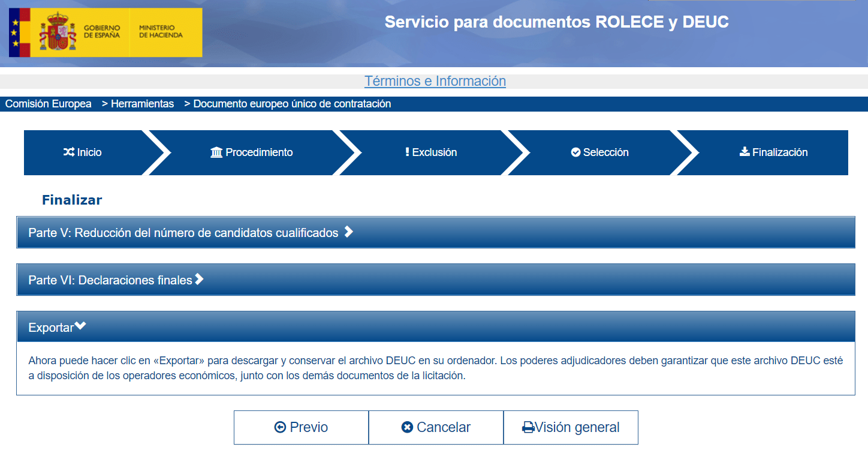Expand the Parte V section chevron
The image size is (868, 450).
click(x=348, y=232)
